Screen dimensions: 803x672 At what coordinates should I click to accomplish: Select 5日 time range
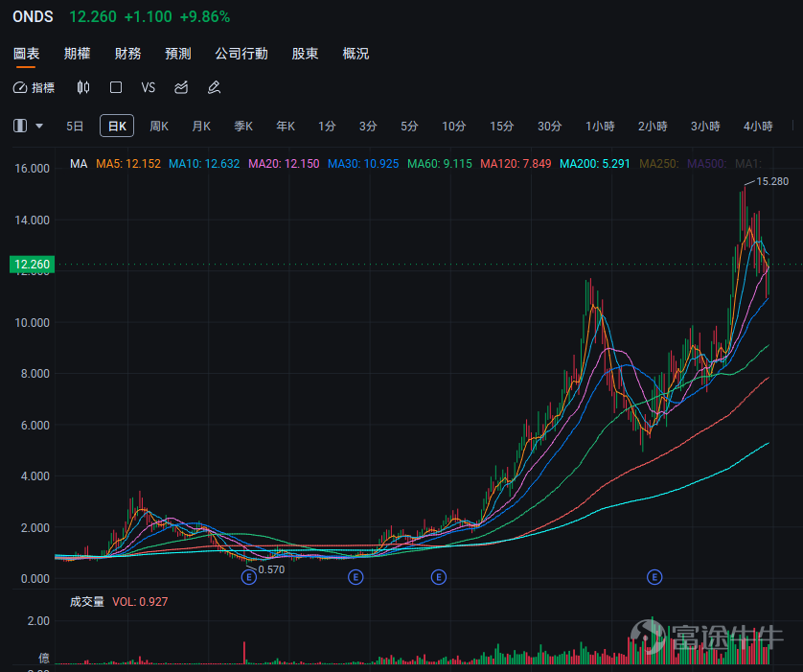click(75, 126)
